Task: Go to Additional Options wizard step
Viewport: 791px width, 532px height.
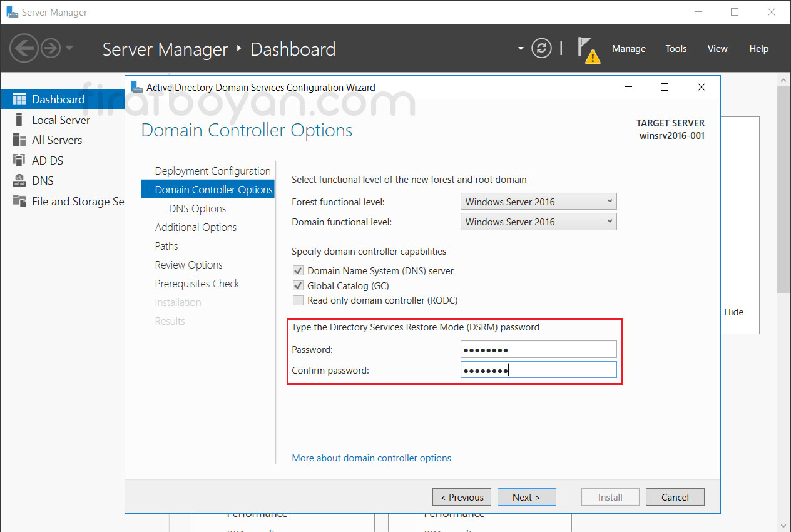Action: [x=196, y=227]
